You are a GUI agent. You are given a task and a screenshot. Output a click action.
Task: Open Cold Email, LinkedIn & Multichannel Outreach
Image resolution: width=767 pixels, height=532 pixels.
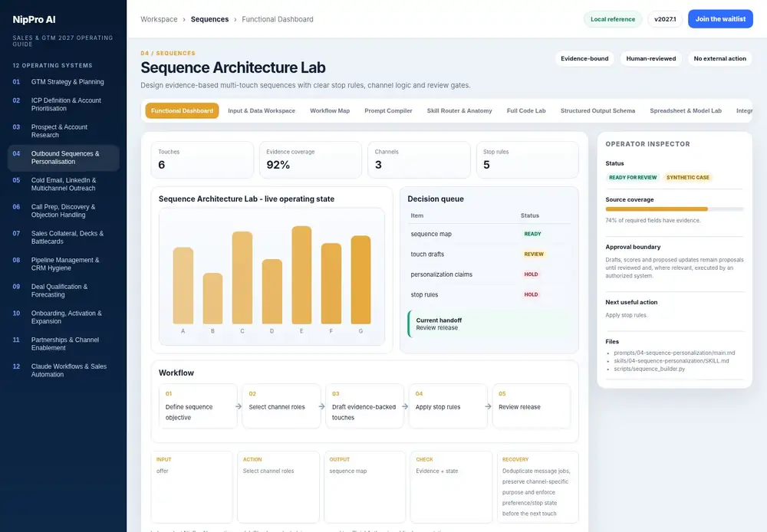pos(63,184)
